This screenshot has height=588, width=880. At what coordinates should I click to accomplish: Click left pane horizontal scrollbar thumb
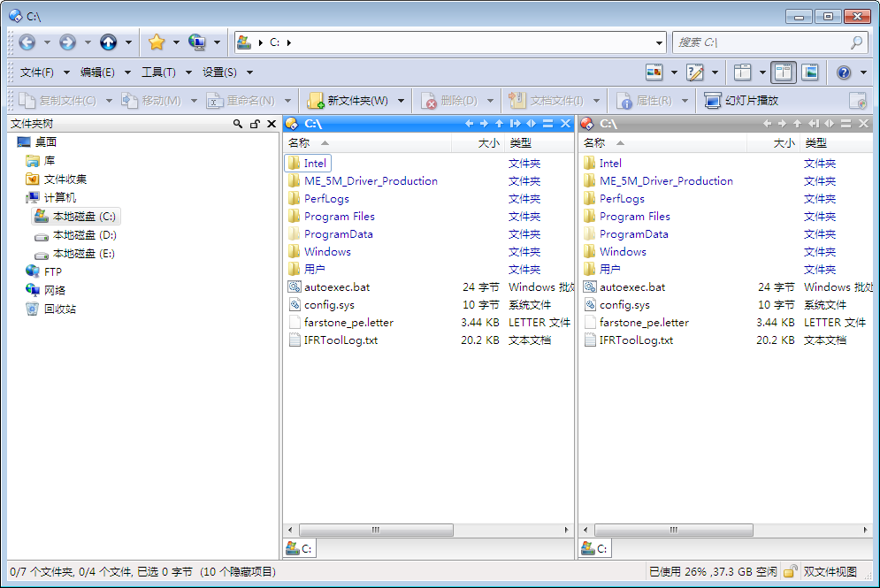[376, 531]
